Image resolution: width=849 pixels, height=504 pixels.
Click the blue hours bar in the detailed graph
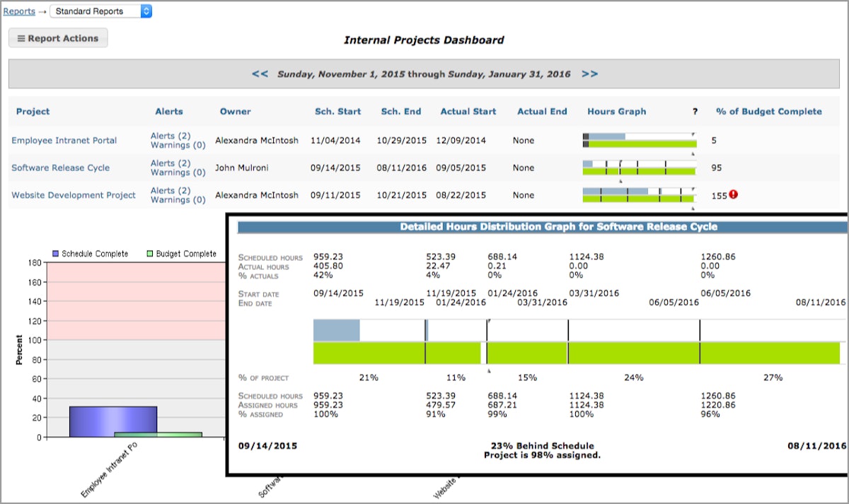point(336,329)
